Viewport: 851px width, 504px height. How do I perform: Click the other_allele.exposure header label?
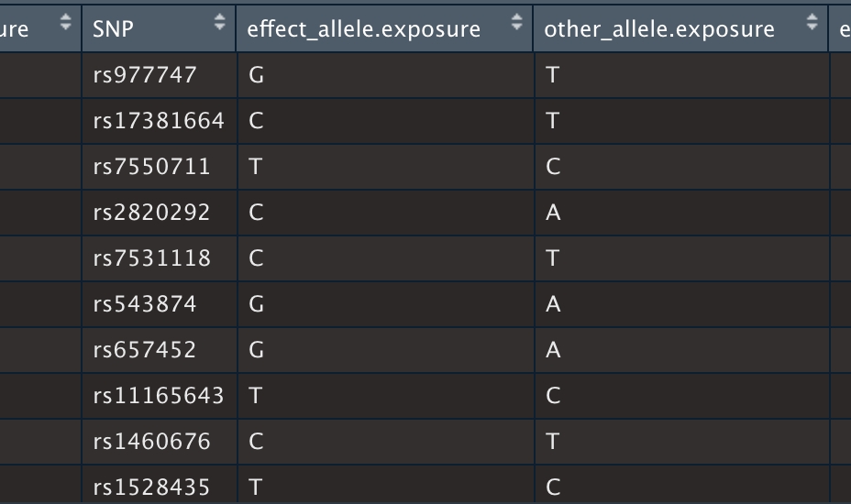[659, 28]
